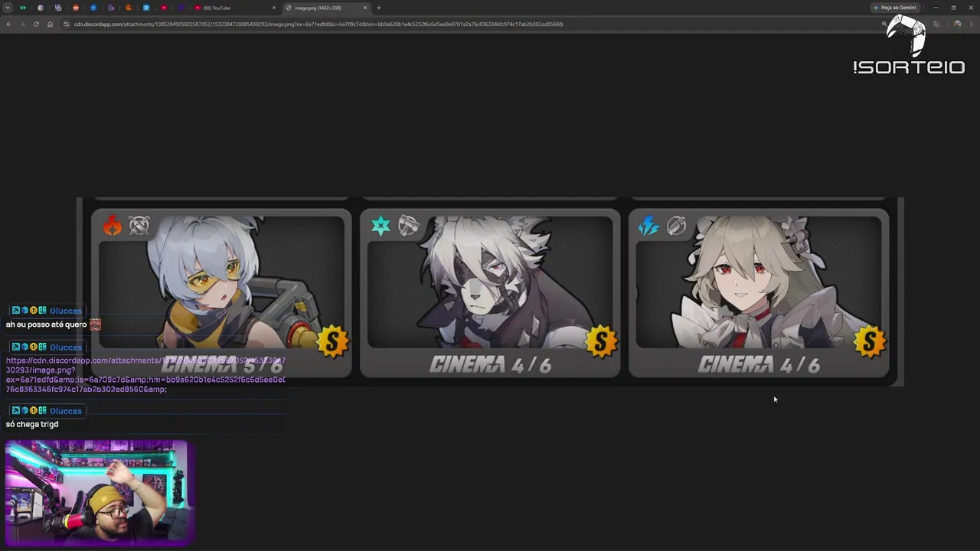
Task: Select the image.png (1442×330) tab
Action: click(326, 8)
